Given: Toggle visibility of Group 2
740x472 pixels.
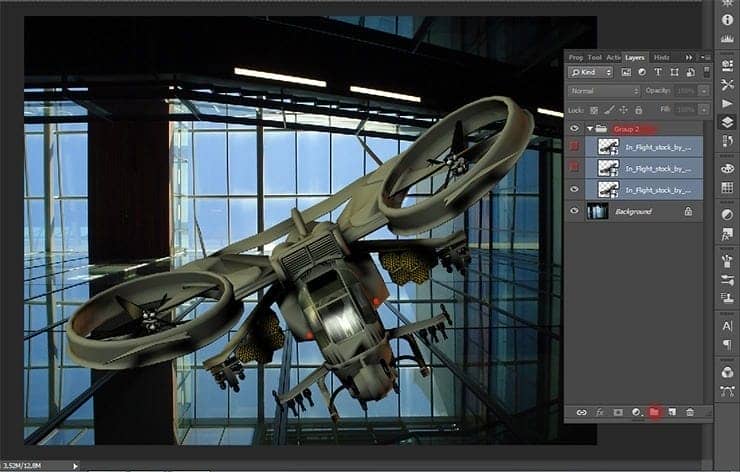Looking at the screenshot, I should tap(574, 128).
